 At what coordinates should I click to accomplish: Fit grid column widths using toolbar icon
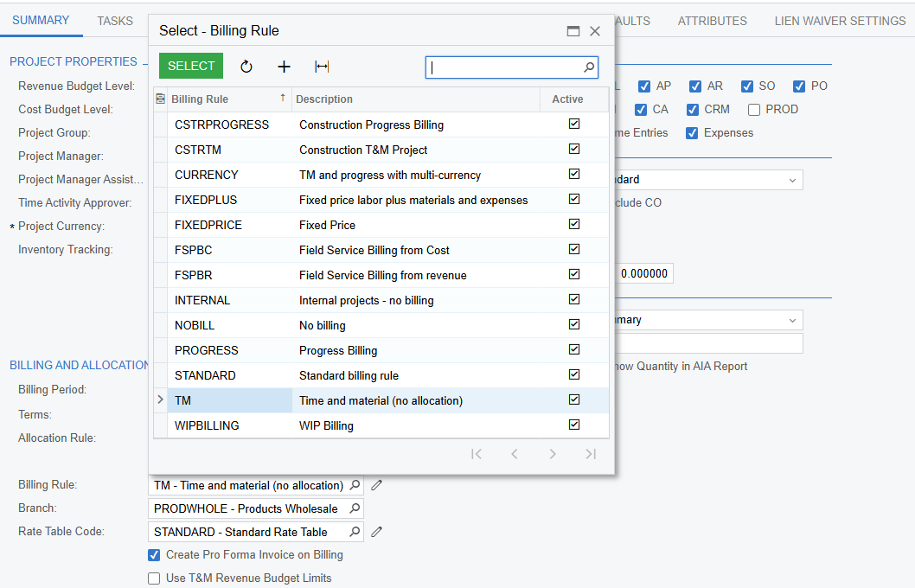point(321,66)
